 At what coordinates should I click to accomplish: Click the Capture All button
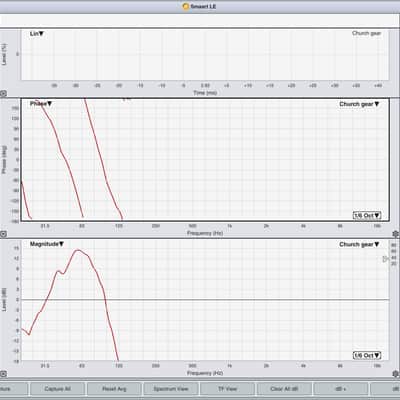pyautogui.click(x=57, y=389)
